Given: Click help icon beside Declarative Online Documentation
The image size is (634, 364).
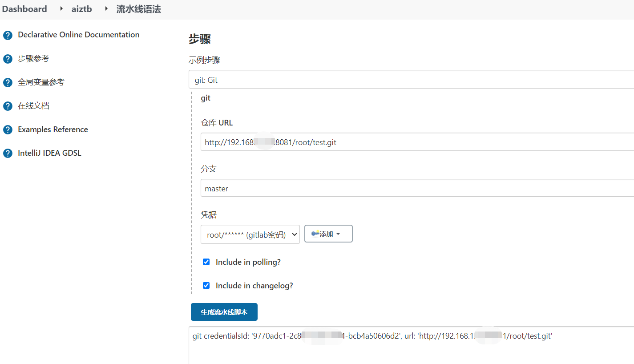Looking at the screenshot, I should click(8, 35).
